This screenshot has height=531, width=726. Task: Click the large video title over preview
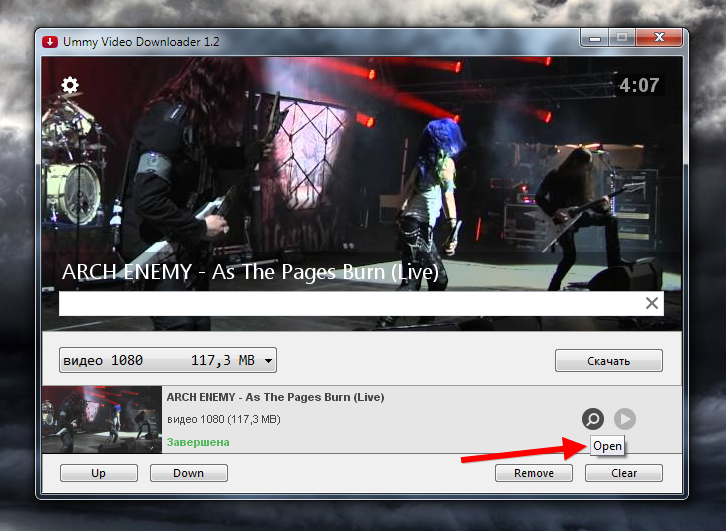pyautogui.click(x=250, y=272)
